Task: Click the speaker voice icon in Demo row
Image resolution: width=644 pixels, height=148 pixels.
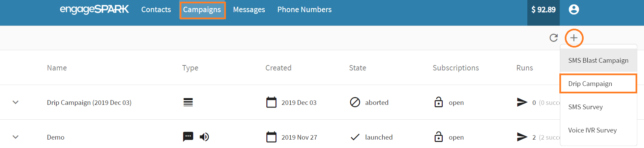Action: pos(204,137)
